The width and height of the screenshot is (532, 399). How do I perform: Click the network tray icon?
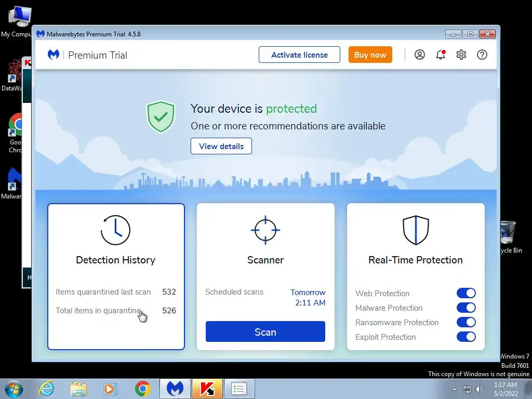coord(467,389)
